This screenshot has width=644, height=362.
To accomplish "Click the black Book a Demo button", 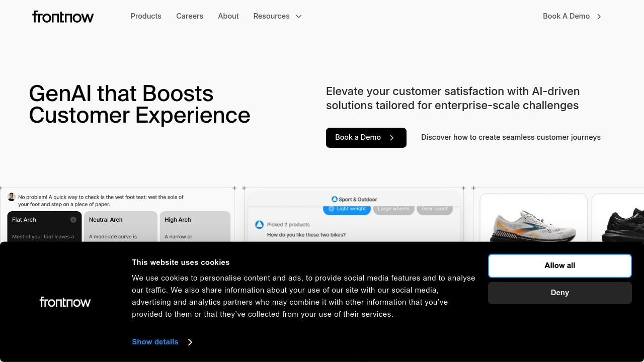I will click(x=366, y=138).
